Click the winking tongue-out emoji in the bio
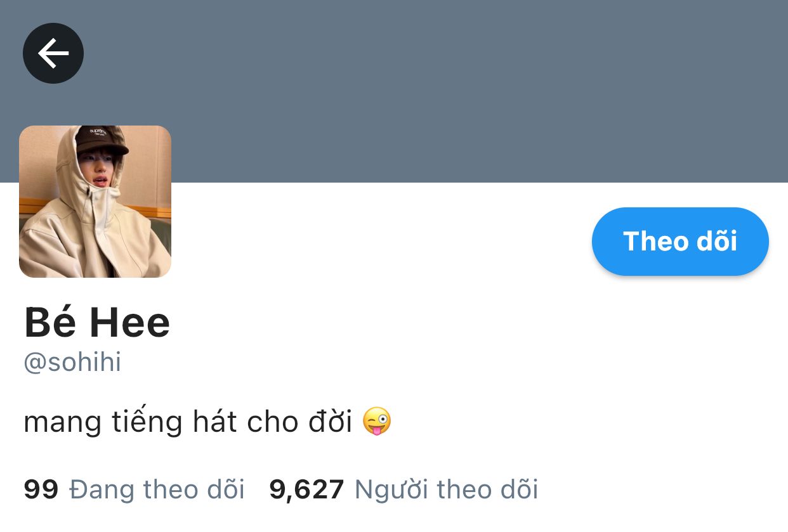Screen dimensions: 788x532 tap(377, 422)
